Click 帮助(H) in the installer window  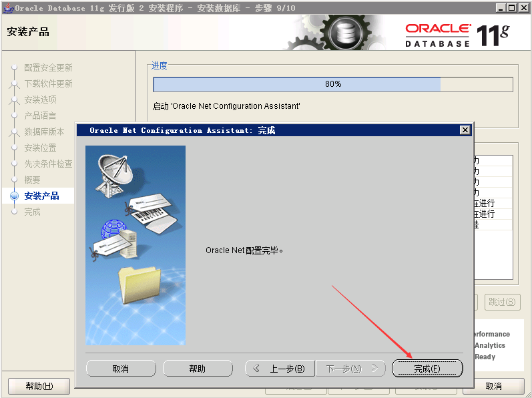coord(39,386)
